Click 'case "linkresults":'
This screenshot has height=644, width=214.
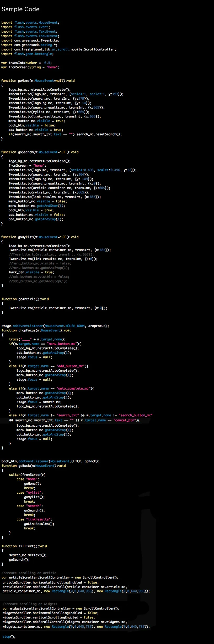[x=35, y=519]
